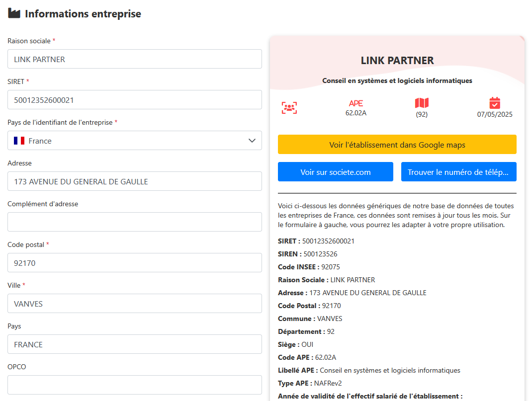Click the red map department icon

tap(422, 103)
